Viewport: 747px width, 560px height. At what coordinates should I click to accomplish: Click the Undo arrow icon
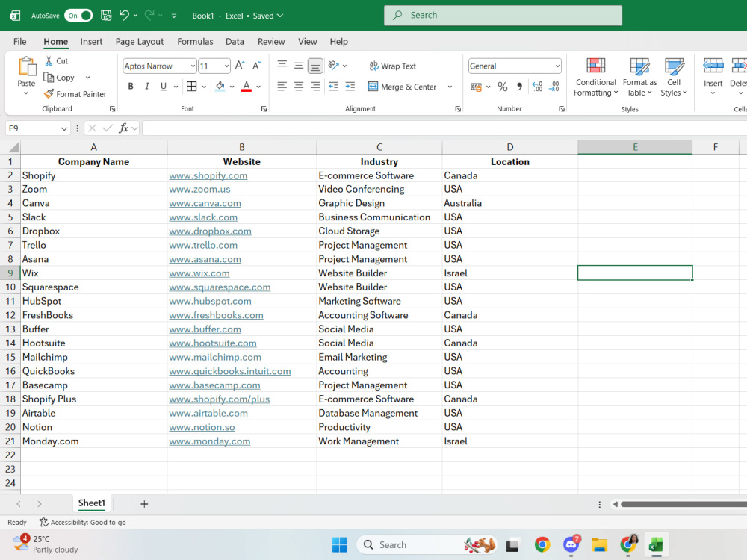tap(124, 15)
